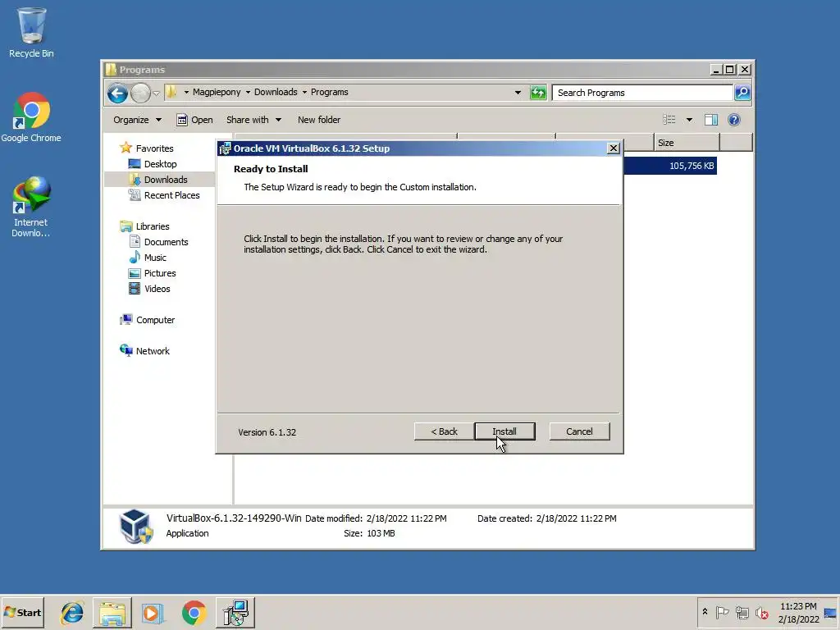Launch Internet Explorer from taskbar
Viewport: 840px width, 630px height.
coord(72,613)
